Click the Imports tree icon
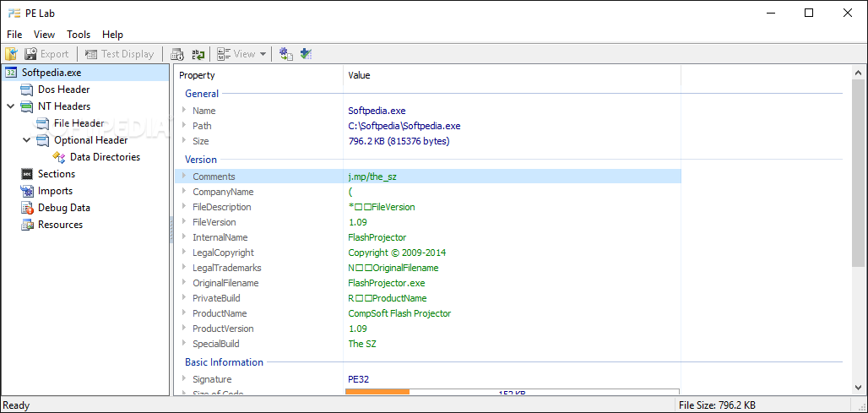The image size is (868, 413). tap(27, 191)
